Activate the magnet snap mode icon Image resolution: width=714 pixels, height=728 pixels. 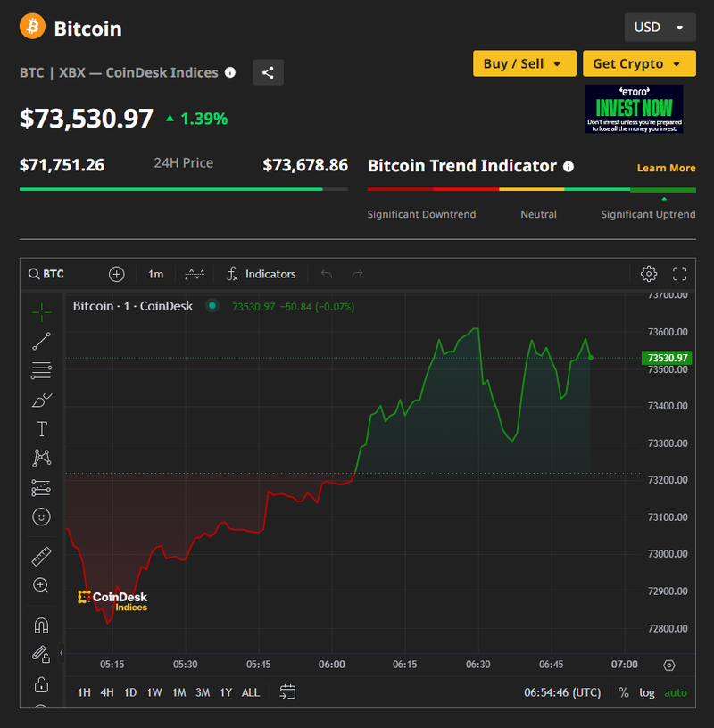[x=41, y=625]
